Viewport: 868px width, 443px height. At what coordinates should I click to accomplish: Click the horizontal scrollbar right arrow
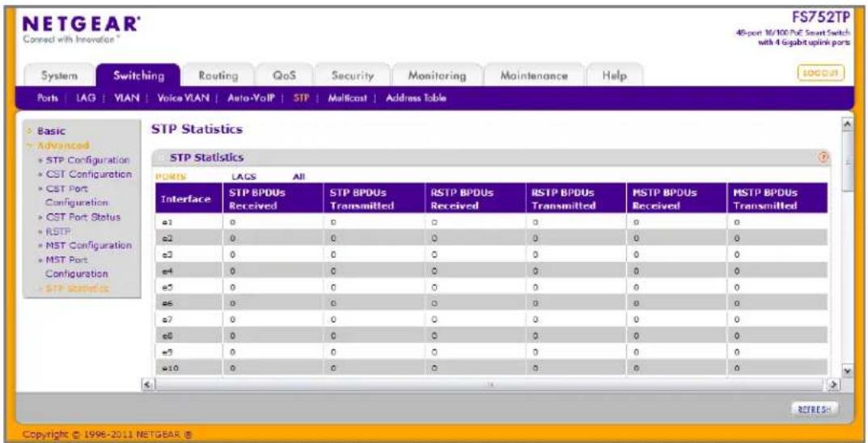point(834,382)
